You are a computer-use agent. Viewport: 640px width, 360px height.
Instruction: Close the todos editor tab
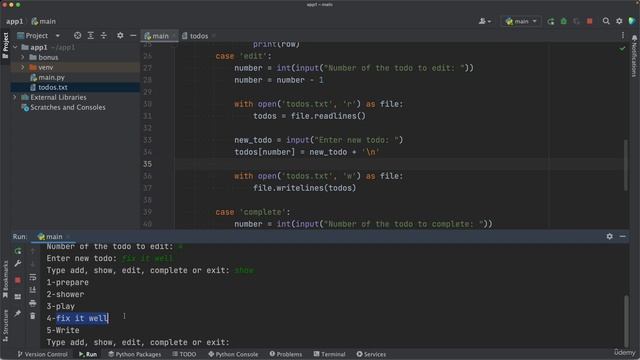point(213,36)
